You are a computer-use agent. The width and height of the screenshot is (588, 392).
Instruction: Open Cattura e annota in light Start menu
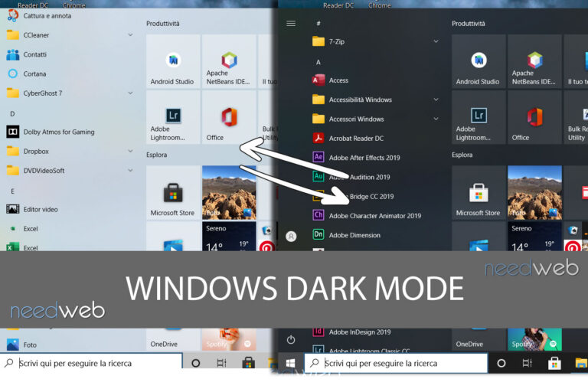[x=39, y=16]
